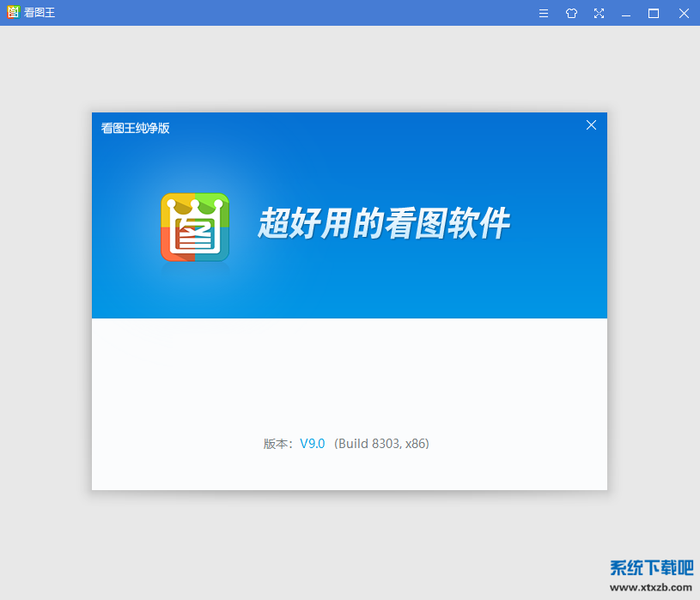700x600 pixels.
Task: Open the hamburger main menu in title bar
Action: pyautogui.click(x=544, y=13)
